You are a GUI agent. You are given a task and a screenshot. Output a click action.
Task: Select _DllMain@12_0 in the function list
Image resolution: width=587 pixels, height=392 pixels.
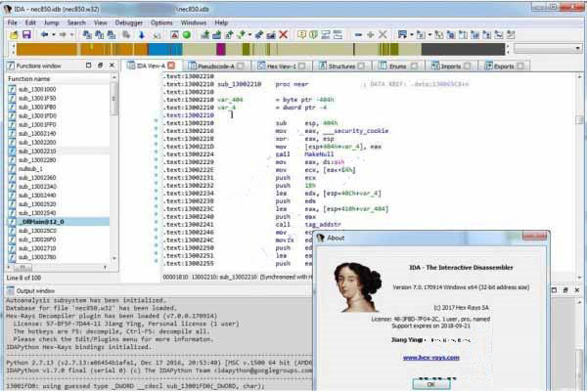pos(43,223)
